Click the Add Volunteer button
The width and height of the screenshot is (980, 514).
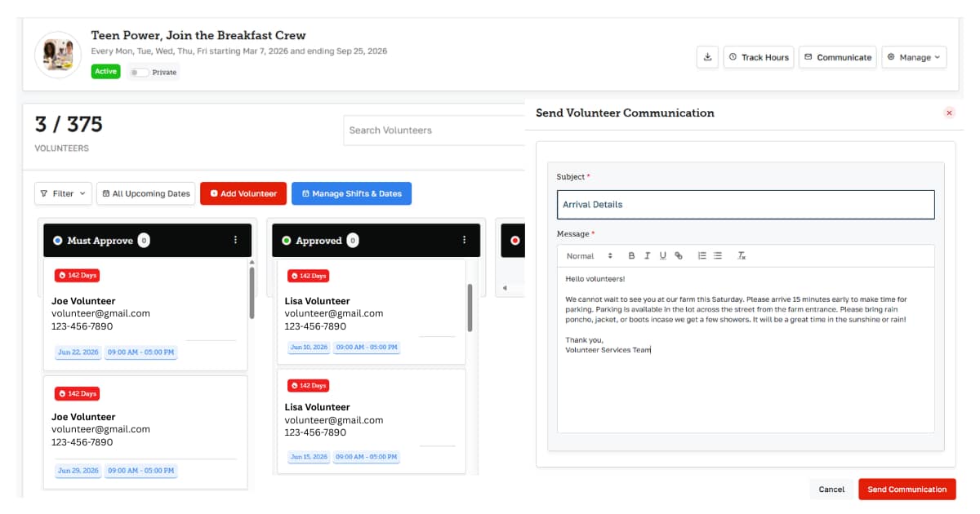click(243, 193)
